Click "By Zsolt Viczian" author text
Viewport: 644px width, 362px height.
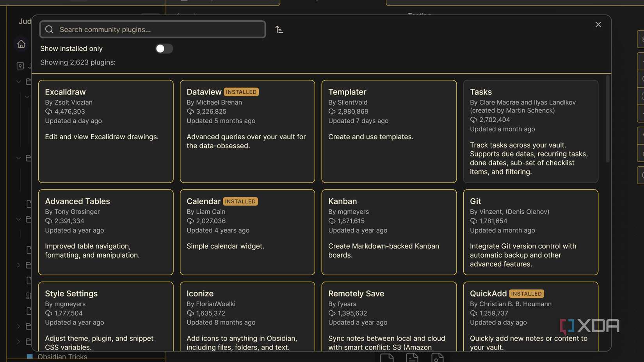click(x=69, y=102)
